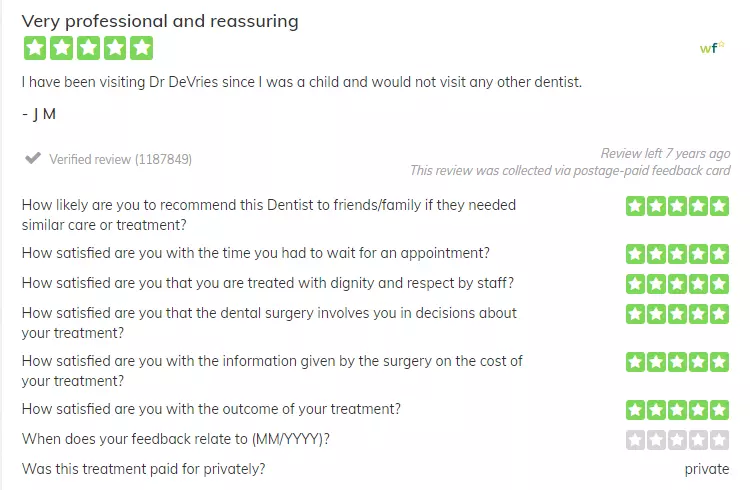Image resolution: width=750 pixels, height=490 pixels.
Task: Click the verified review checkmark icon
Action: (33, 158)
